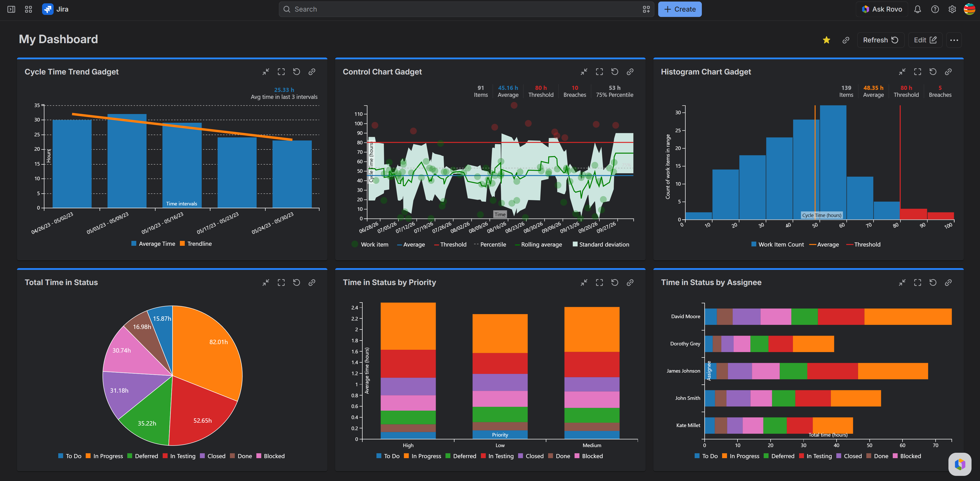This screenshot has width=980, height=481.
Task: Toggle Average Time legend in Cycle Time chart
Action: pos(153,243)
